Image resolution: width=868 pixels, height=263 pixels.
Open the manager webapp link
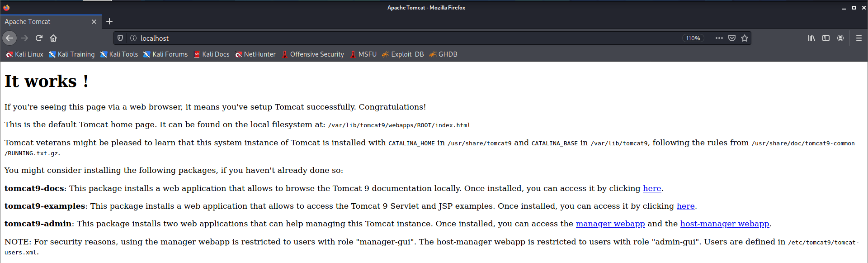tap(610, 224)
